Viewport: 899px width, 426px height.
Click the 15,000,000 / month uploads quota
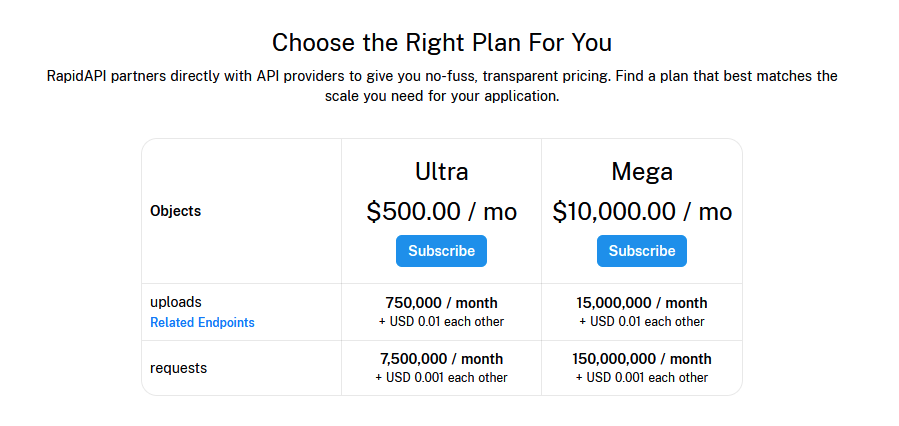[642, 303]
